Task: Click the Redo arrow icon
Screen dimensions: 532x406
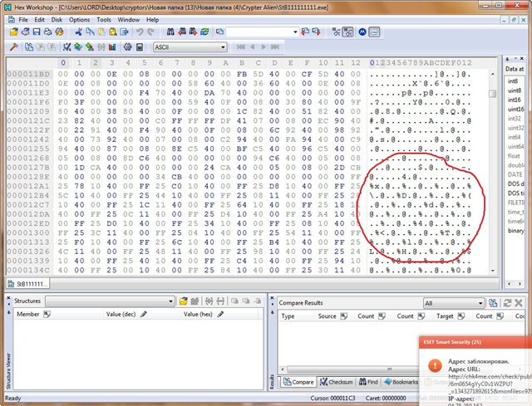Action: coord(150,32)
